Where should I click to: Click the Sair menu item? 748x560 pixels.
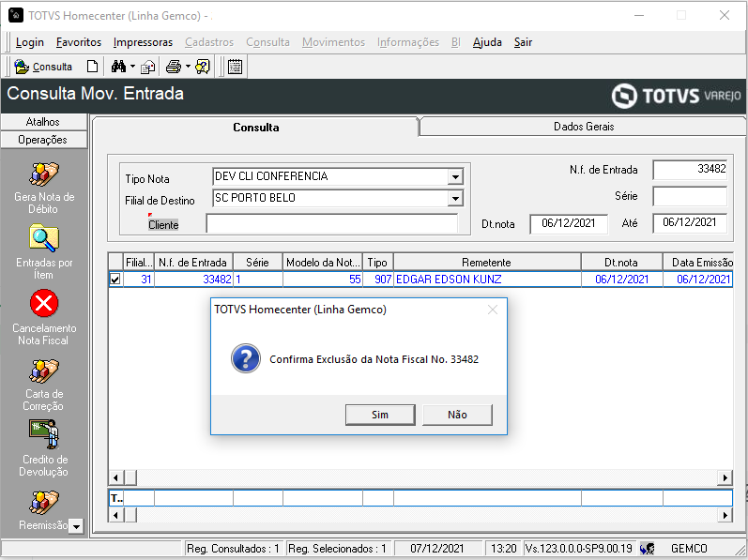(523, 42)
